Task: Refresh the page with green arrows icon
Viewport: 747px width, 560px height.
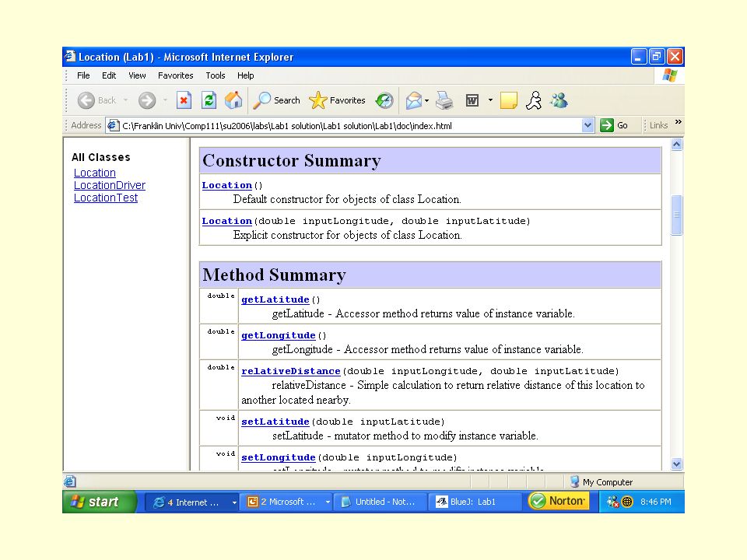Action: [x=209, y=100]
